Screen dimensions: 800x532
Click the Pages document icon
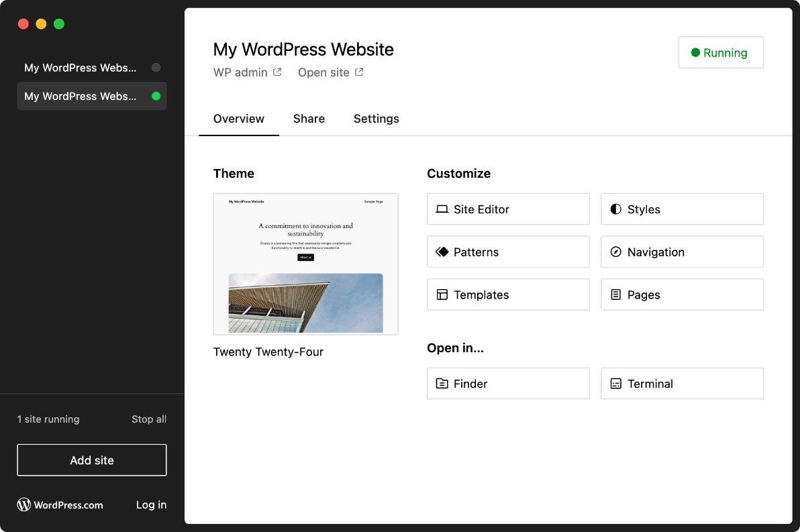616,295
